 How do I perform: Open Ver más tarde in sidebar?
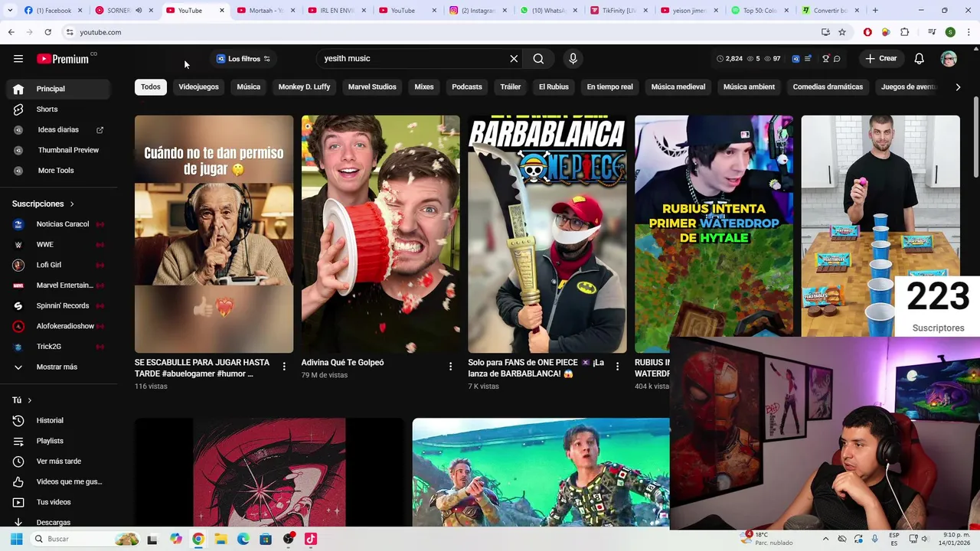tap(59, 461)
